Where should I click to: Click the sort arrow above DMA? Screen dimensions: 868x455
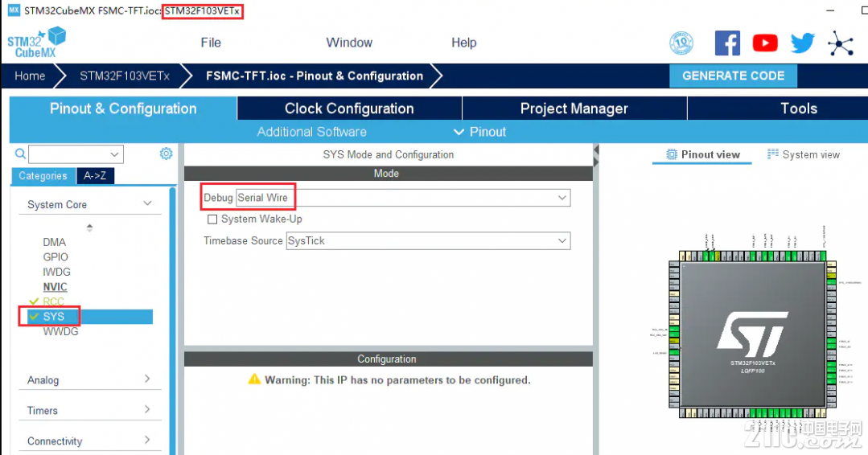[x=89, y=227]
